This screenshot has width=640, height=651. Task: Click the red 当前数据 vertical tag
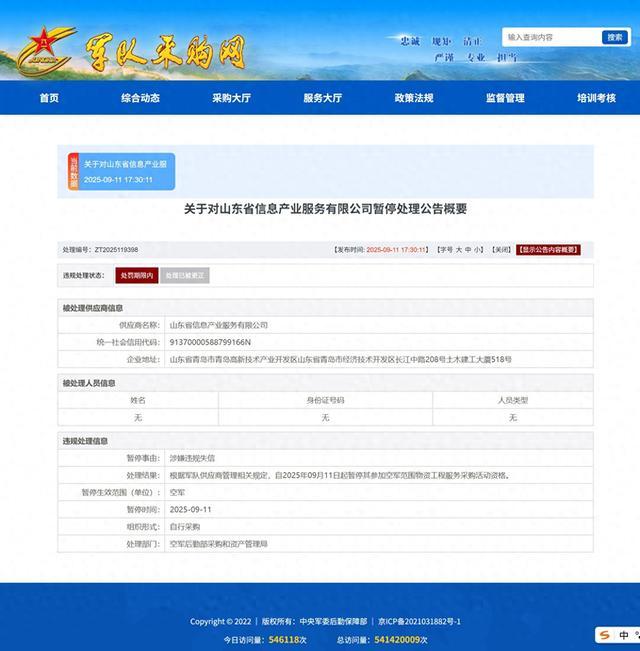point(73,171)
